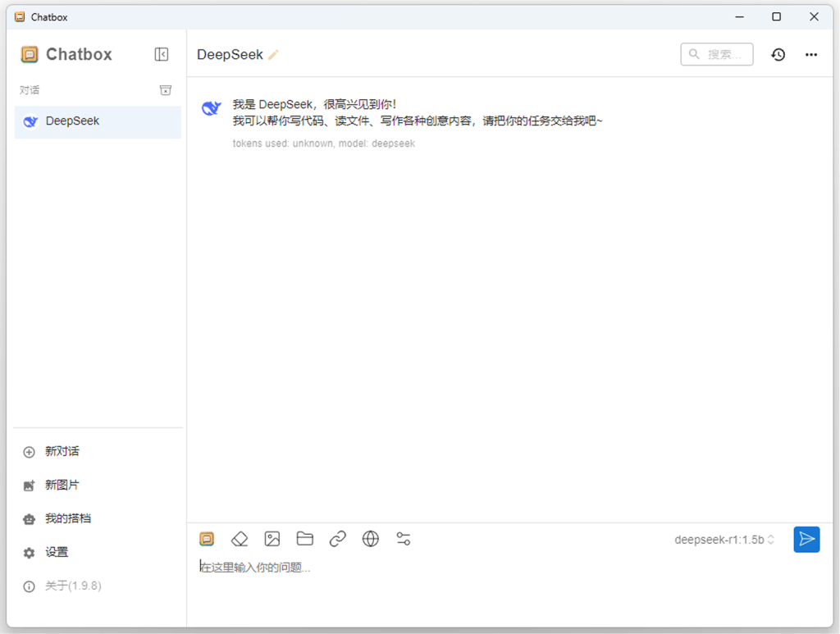Click the DeepSeek session title in header
The height and width of the screenshot is (634, 840).
230,55
